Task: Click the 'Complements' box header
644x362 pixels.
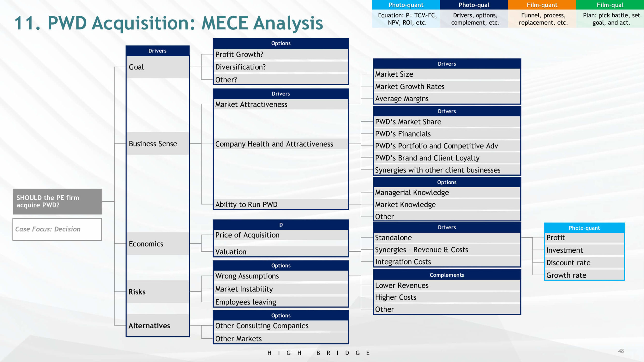Action: tap(447, 275)
